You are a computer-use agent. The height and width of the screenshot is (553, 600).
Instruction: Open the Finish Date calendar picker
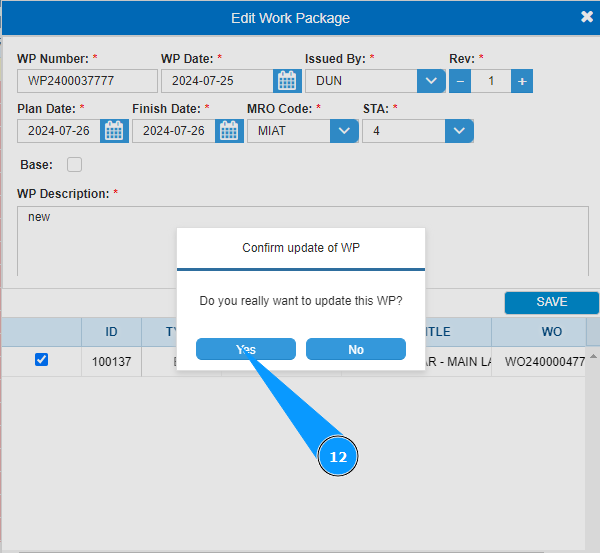pyautogui.click(x=229, y=131)
